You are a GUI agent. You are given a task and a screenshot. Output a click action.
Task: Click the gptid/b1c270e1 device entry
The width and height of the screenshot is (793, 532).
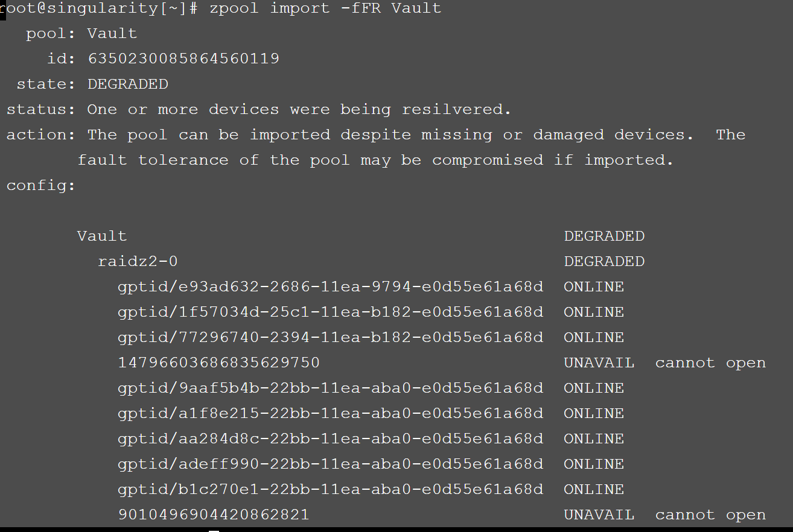pos(331,489)
